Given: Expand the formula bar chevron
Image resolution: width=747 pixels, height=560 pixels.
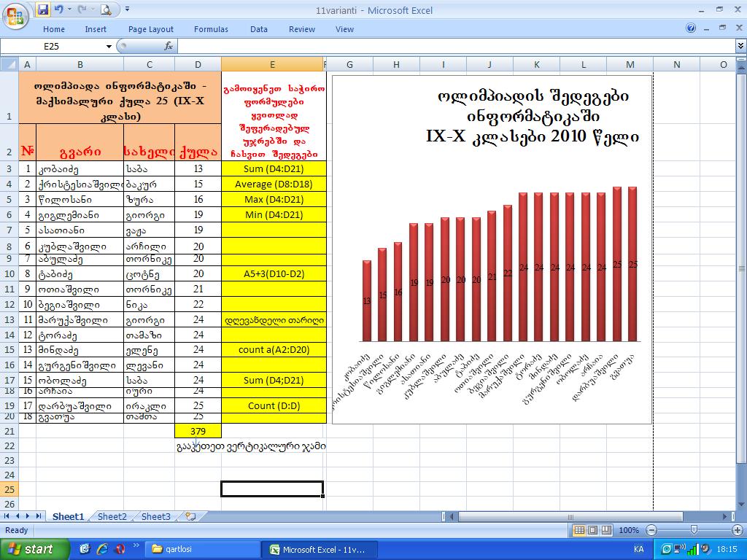Looking at the screenshot, I should click(x=741, y=46).
